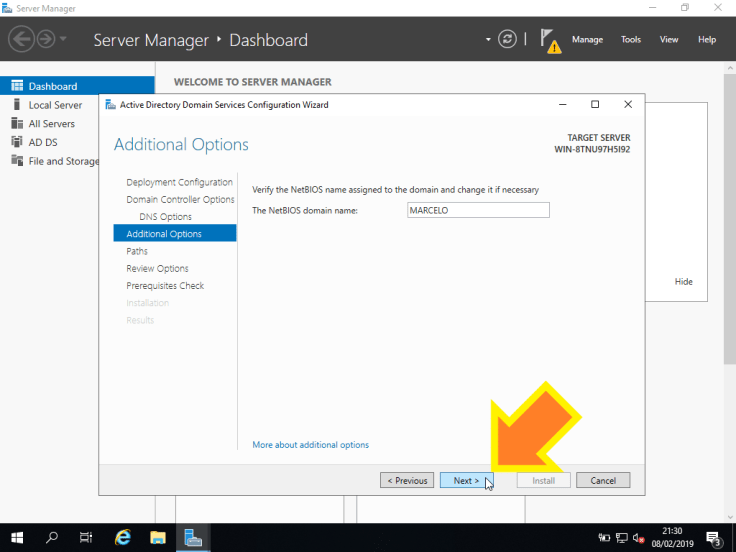
Task: Click the back navigation arrow in the header
Action: [x=21, y=40]
